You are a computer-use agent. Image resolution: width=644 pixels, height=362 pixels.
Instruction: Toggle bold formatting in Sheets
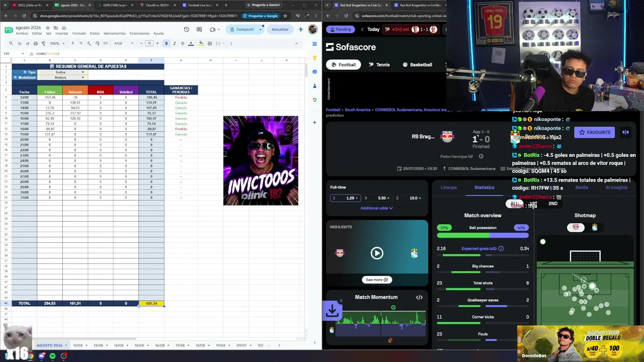pos(167,43)
